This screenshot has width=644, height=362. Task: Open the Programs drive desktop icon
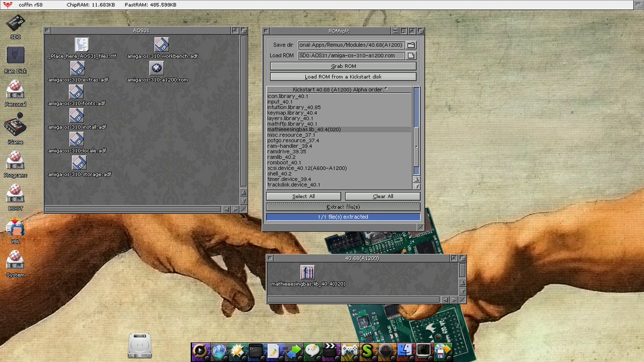[x=16, y=160]
